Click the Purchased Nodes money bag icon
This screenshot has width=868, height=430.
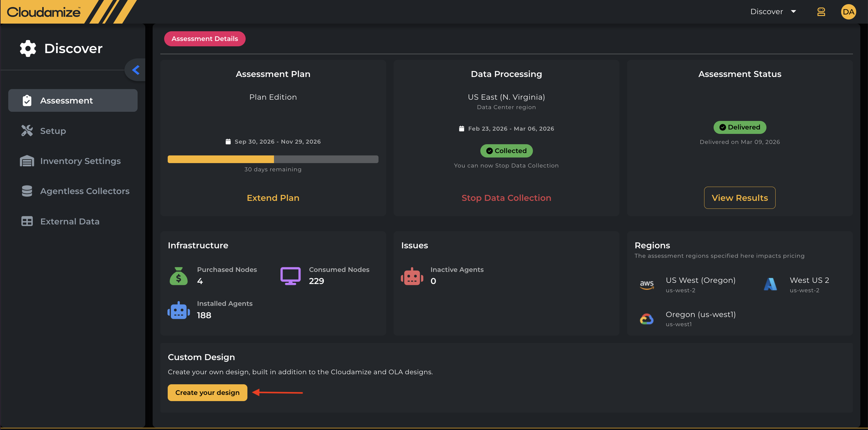(179, 276)
